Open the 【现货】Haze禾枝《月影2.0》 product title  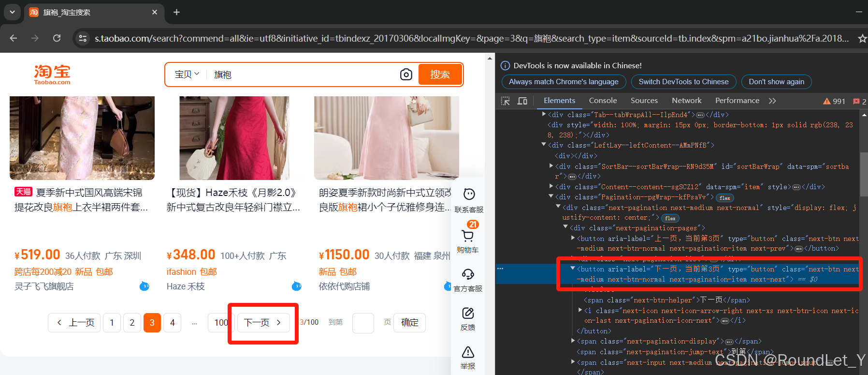[x=233, y=200]
